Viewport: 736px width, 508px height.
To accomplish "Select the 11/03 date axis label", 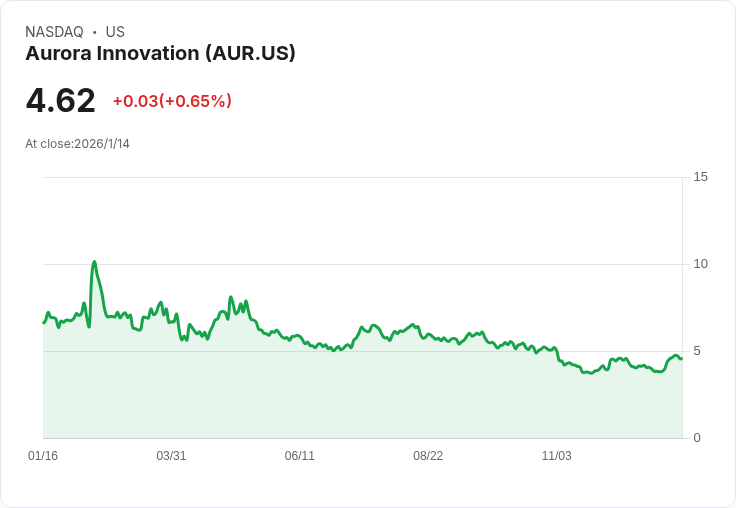I will pos(556,456).
